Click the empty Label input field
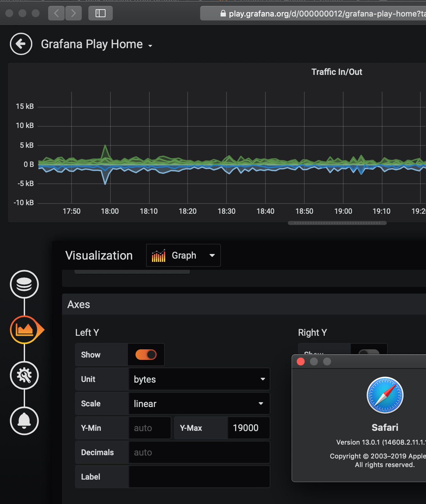426x504 pixels. pos(199,477)
